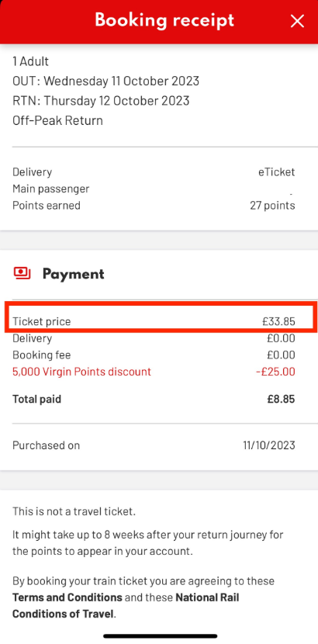Click the Off-Peak Return ticket type text

click(57, 120)
